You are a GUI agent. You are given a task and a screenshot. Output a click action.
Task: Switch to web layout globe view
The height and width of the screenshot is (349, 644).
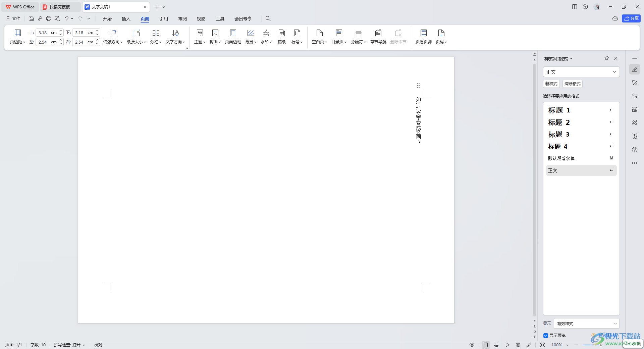pos(518,345)
